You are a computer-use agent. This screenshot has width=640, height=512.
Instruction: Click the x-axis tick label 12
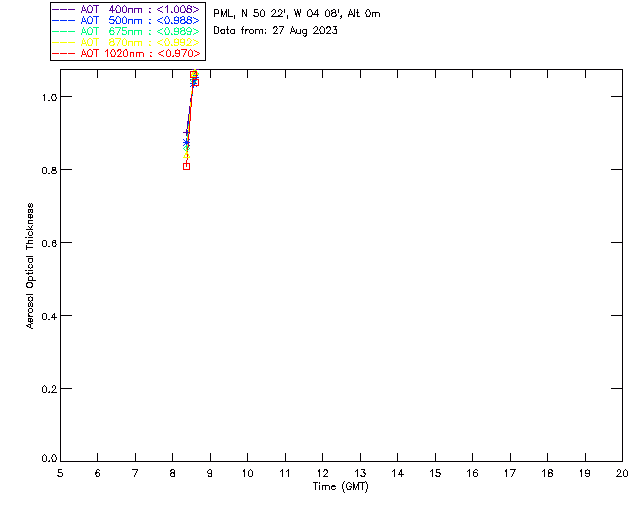[322, 473]
